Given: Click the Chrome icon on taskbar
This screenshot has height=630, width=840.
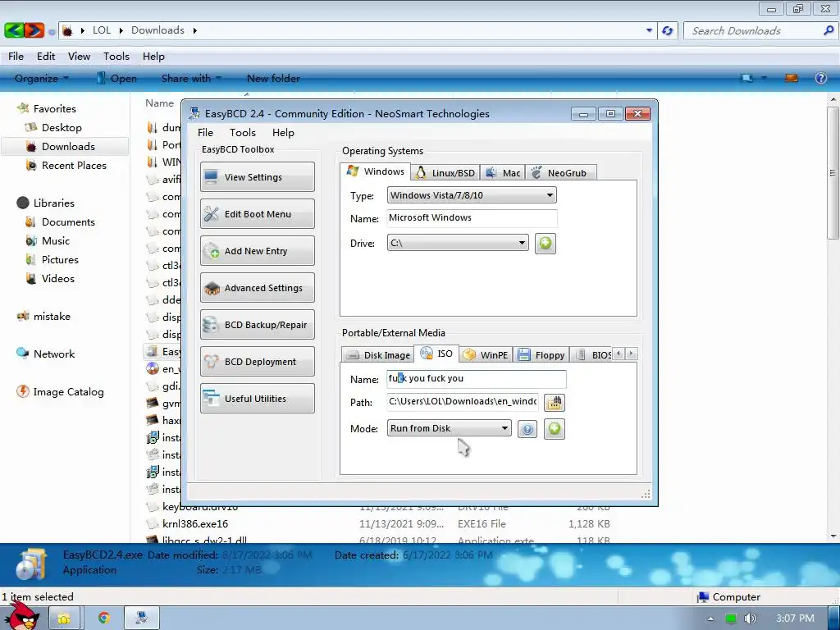Looking at the screenshot, I should 104,618.
